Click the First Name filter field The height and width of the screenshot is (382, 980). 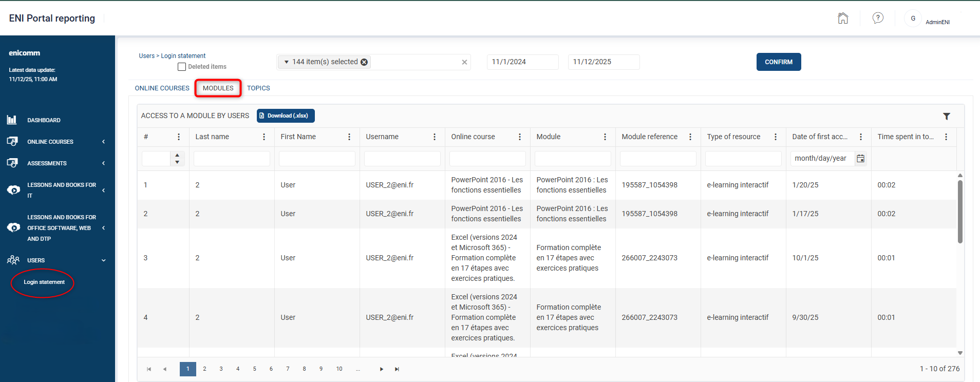[x=317, y=159]
